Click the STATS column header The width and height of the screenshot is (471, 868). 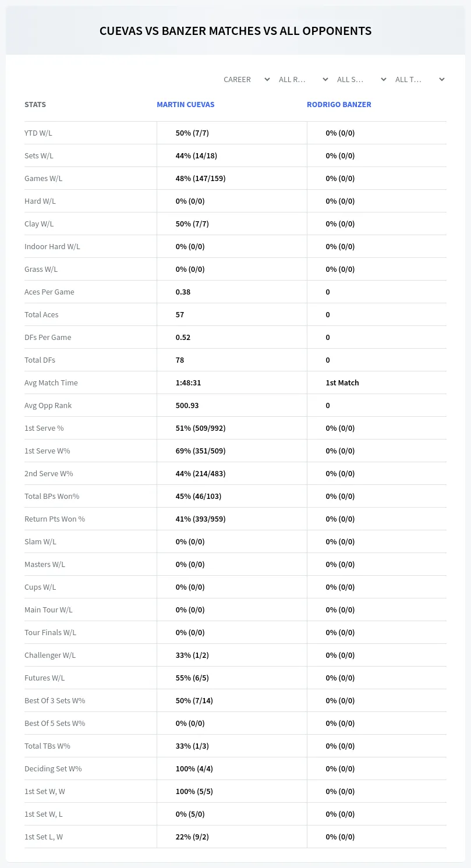pyautogui.click(x=35, y=105)
